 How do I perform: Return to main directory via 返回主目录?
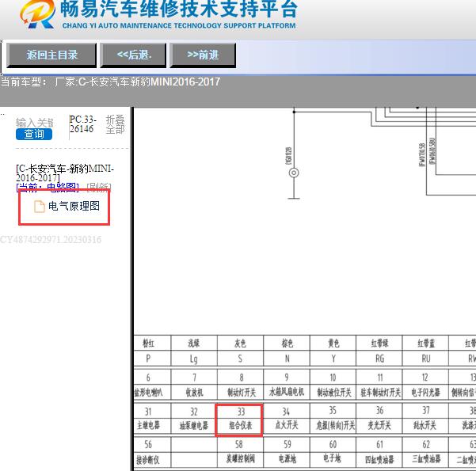tap(51, 55)
